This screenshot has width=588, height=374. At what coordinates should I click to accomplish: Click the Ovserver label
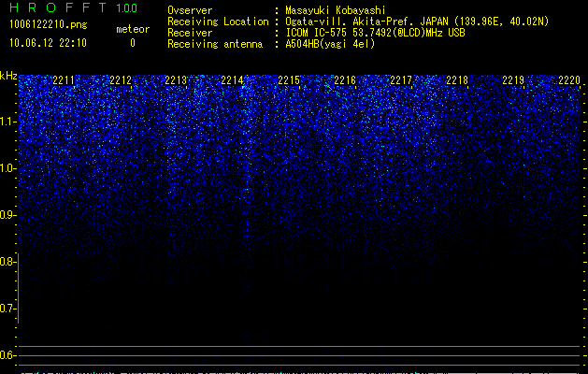pyautogui.click(x=190, y=10)
